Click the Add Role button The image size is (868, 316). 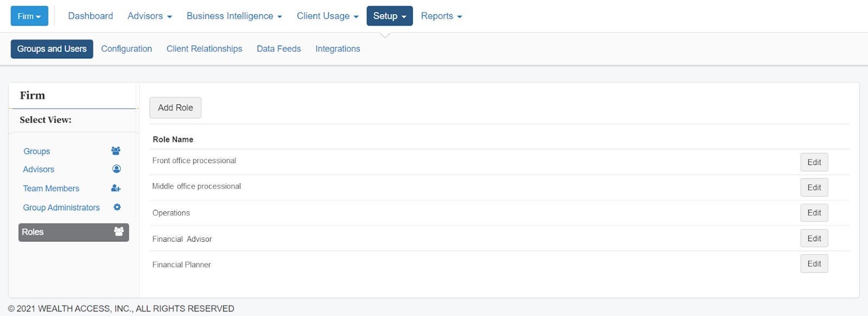tap(175, 108)
